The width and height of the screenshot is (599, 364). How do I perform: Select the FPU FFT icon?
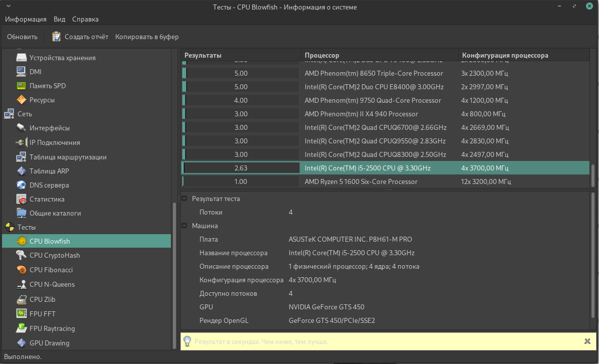(x=21, y=314)
